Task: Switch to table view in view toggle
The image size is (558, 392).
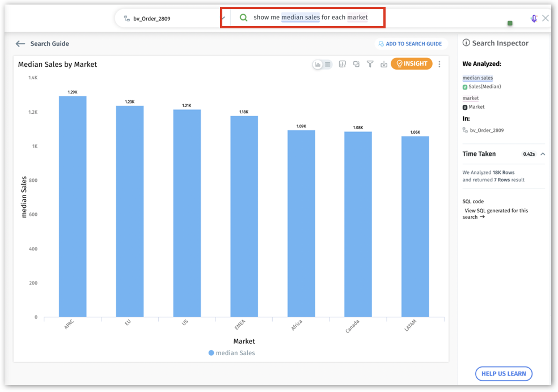Action: coord(327,65)
